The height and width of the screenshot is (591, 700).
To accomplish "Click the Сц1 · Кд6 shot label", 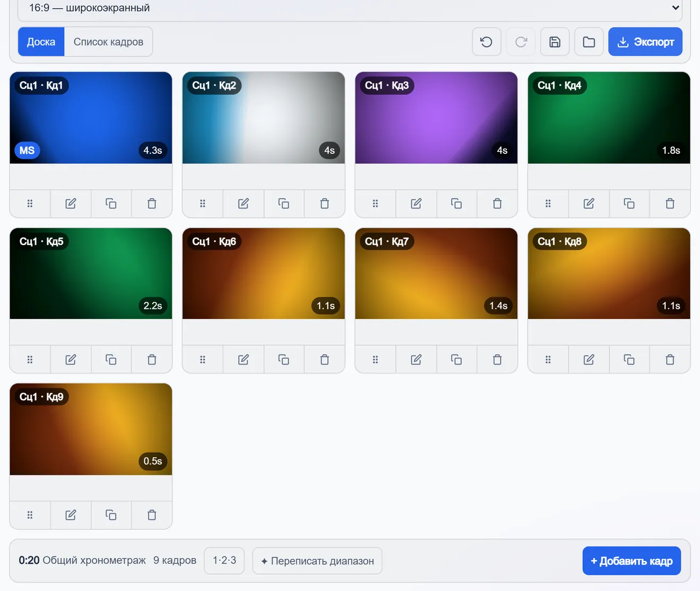I will tap(214, 242).
